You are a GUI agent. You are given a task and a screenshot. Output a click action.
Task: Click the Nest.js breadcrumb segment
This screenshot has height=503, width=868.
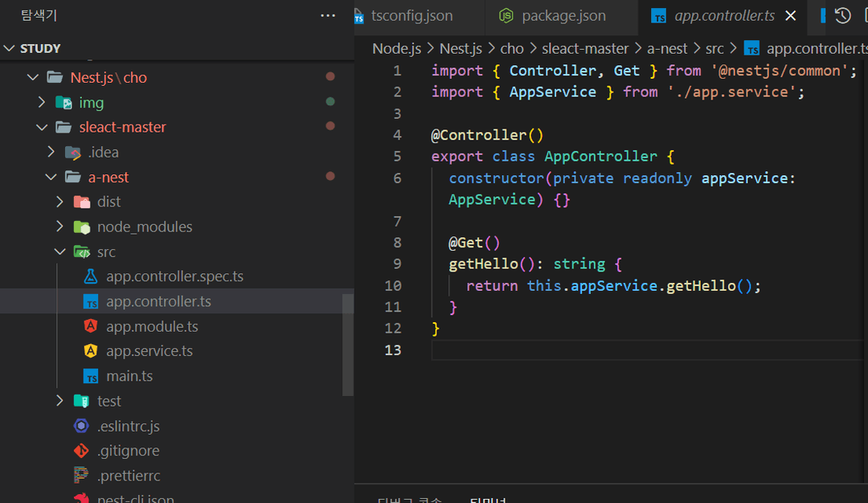pos(461,49)
